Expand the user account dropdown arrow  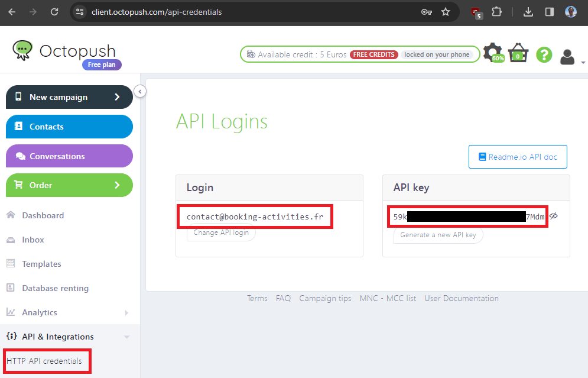click(583, 62)
